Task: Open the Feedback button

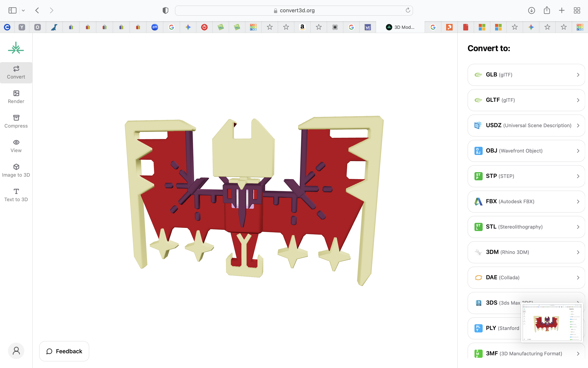Action: (x=64, y=351)
